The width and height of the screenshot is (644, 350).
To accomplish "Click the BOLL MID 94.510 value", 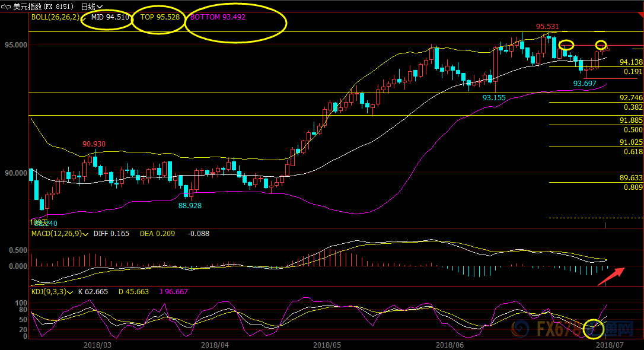I will (110, 18).
